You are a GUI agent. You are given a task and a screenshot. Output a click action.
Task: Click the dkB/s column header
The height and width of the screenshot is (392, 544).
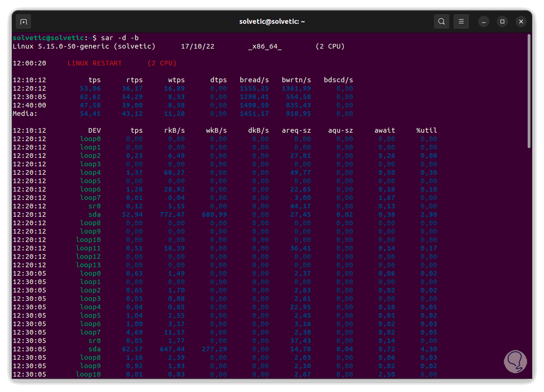(258, 130)
